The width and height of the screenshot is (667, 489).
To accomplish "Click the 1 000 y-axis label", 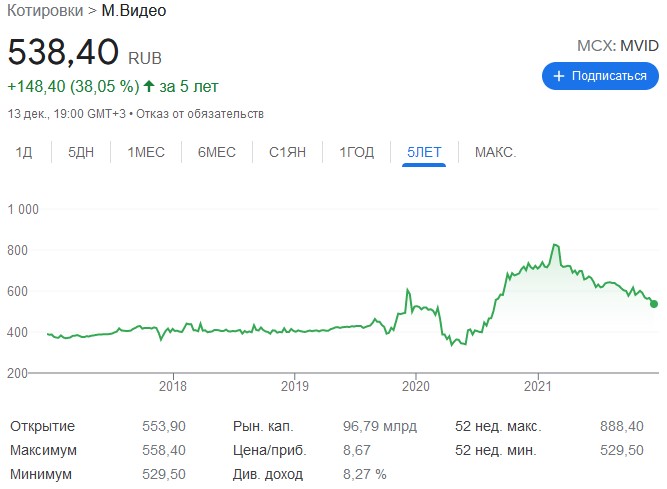I will [x=23, y=209].
